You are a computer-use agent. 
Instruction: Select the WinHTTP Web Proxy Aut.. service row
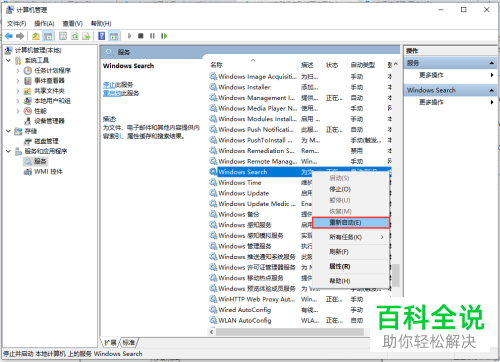300,299
